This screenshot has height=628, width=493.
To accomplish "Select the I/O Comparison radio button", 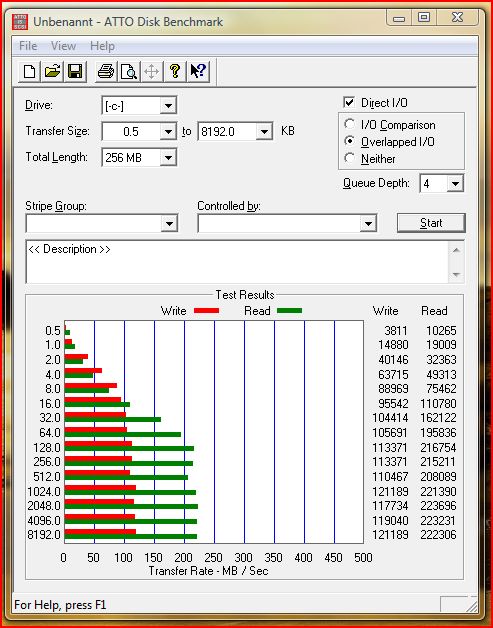I will point(350,125).
